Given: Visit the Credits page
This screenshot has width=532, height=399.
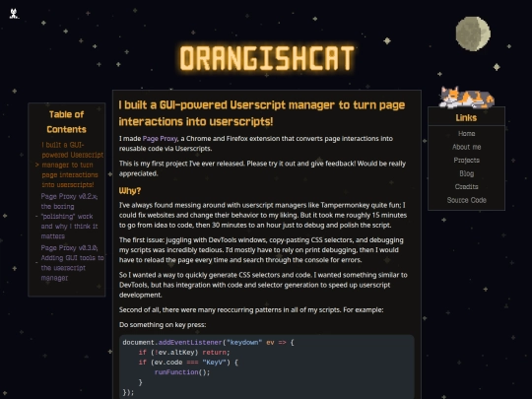Looking at the screenshot, I should (467, 186).
